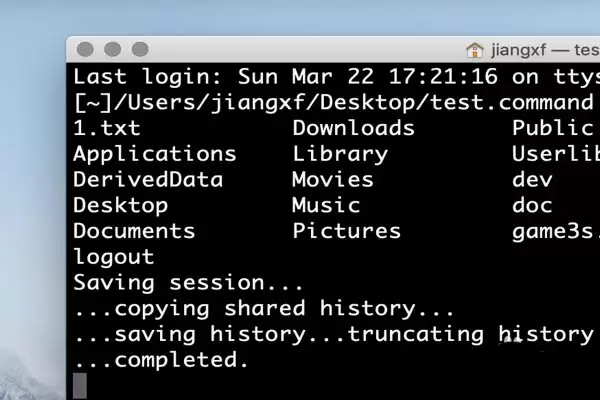Close the Terminal window
600x400 pixels.
[x=85, y=49]
